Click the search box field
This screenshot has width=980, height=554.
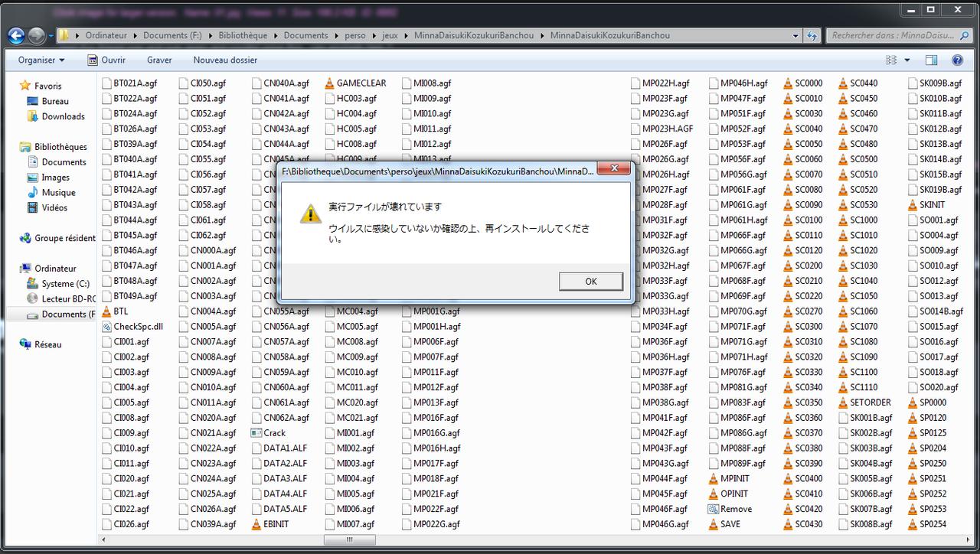(x=892, y=35)
